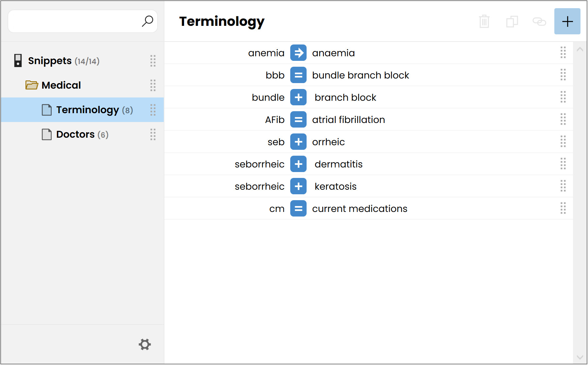Toggle the plus mode icon beside seb
588x365 pixels.
[x=298, y=142]
